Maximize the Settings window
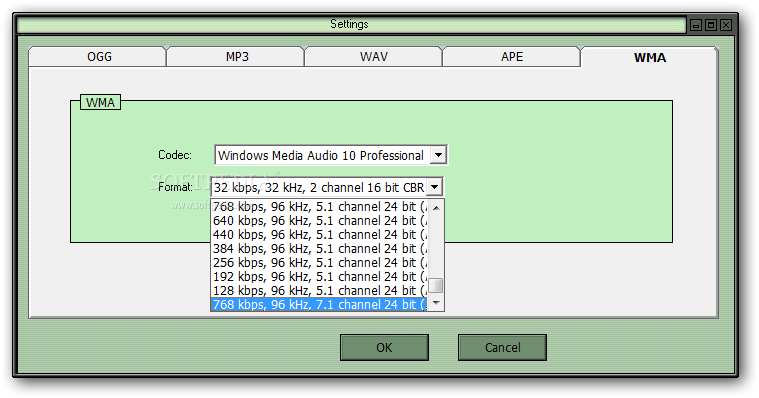The width and height of the screenshot is (759, 398). pos(711,25)
